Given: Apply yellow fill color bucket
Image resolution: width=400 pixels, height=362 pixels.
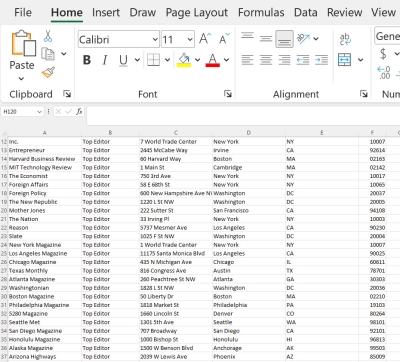Looking at the screenshot, I should click(184, 60).
